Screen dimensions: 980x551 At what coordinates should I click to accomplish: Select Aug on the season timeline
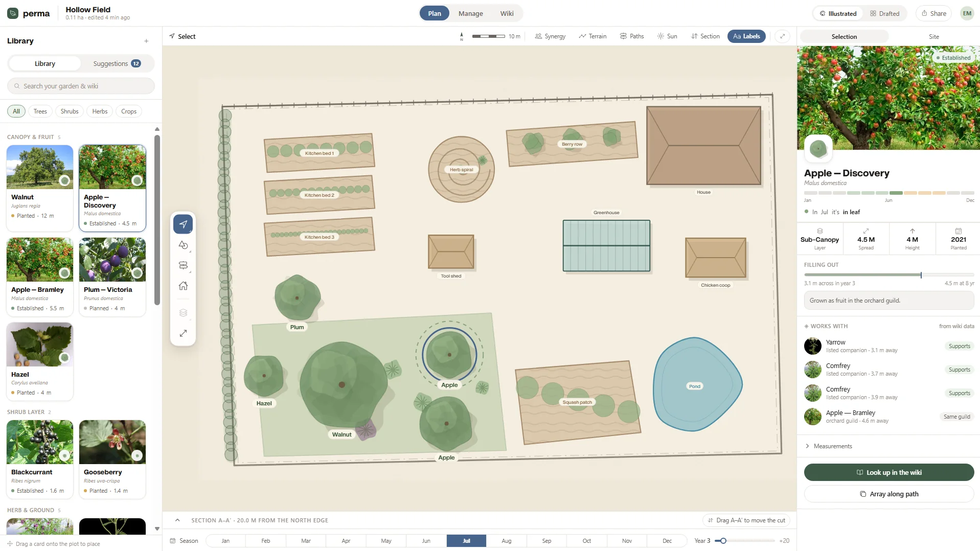(506, 541)
